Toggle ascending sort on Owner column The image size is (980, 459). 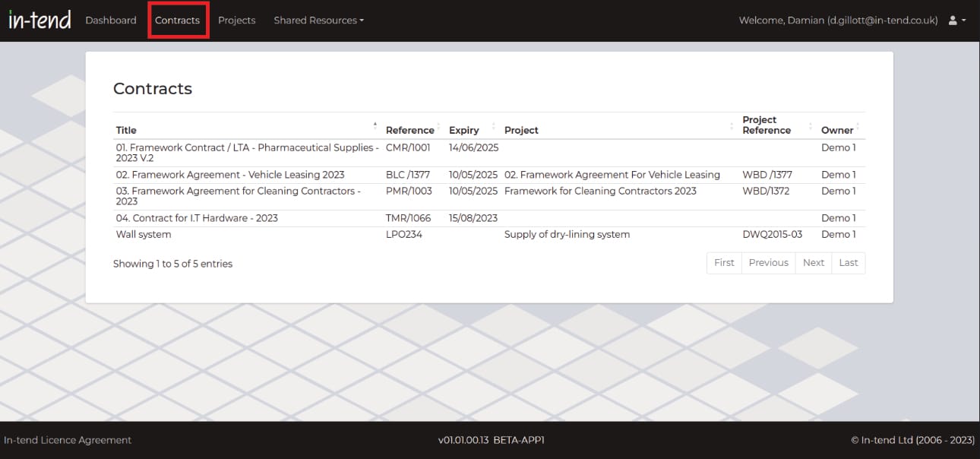coord(859,125)
